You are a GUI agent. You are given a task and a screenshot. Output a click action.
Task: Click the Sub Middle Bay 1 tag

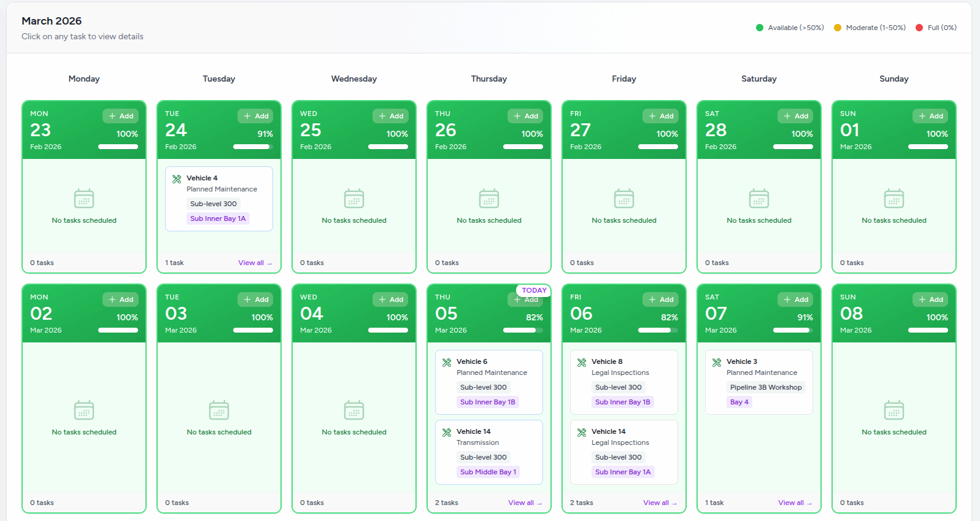coord(488,472)
